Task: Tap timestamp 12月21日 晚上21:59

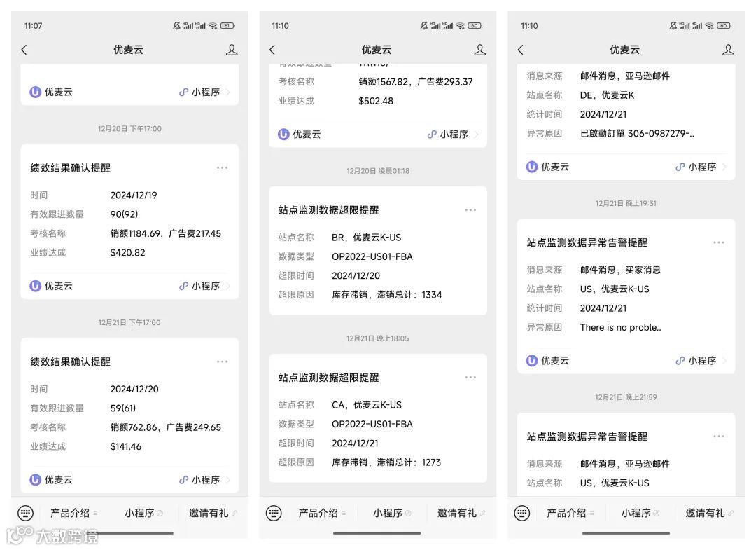Action: 626,397
